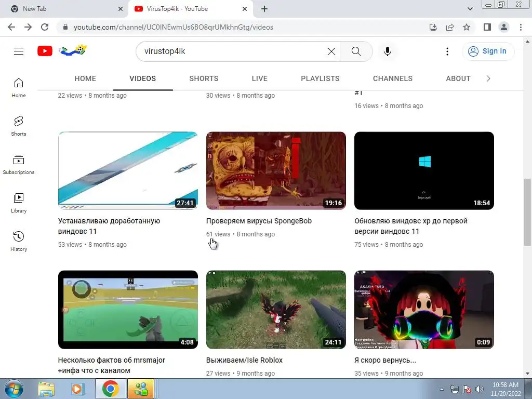Bookmark this page with star icon

tap(467, 27)
